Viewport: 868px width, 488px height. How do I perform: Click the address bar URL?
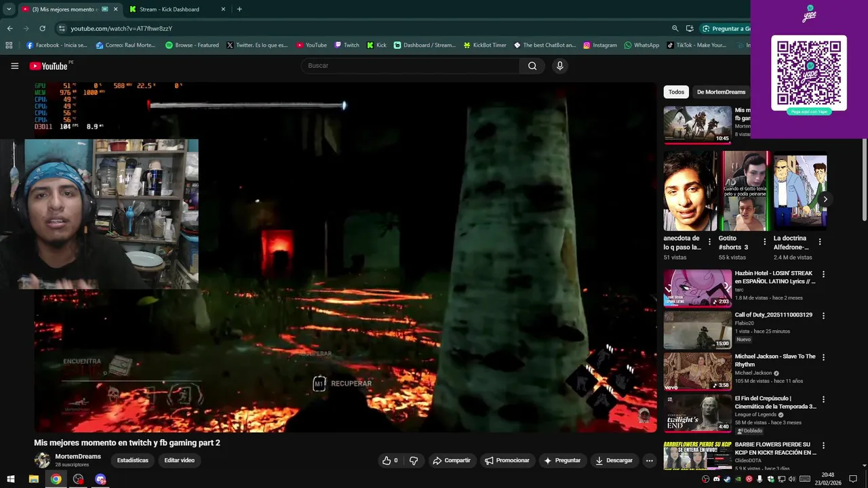pyautogui.click(x=121, y=28)
